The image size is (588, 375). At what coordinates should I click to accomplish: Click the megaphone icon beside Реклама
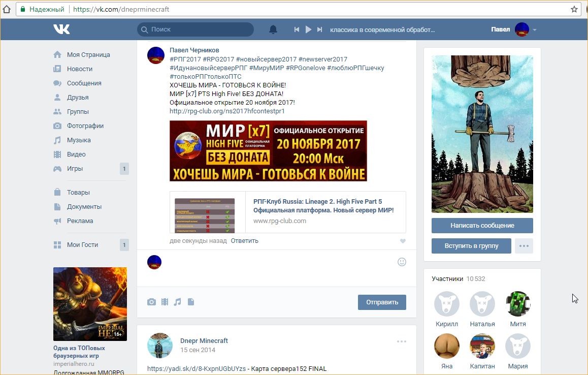point(57,221)
